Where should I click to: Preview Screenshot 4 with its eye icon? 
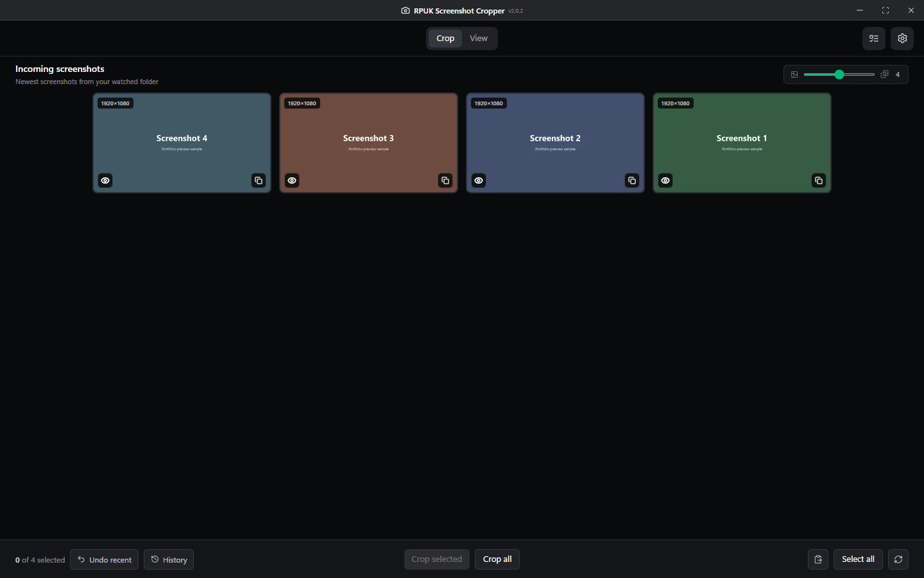(105, 180)
